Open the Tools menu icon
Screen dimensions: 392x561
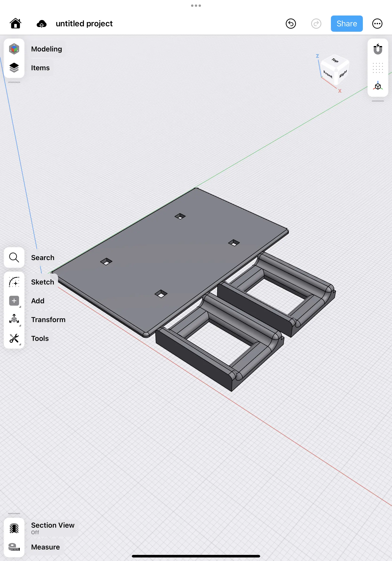14,338
